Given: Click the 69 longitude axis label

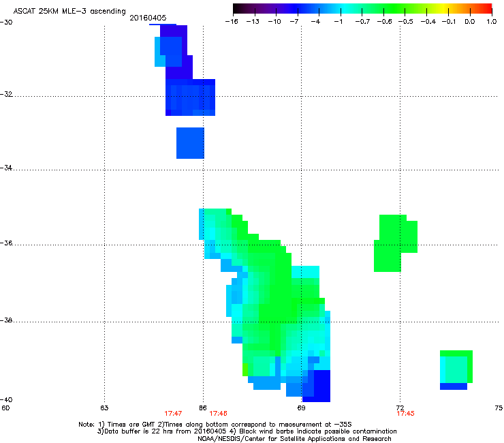Looking at the screenshot, I should [301, 408].
